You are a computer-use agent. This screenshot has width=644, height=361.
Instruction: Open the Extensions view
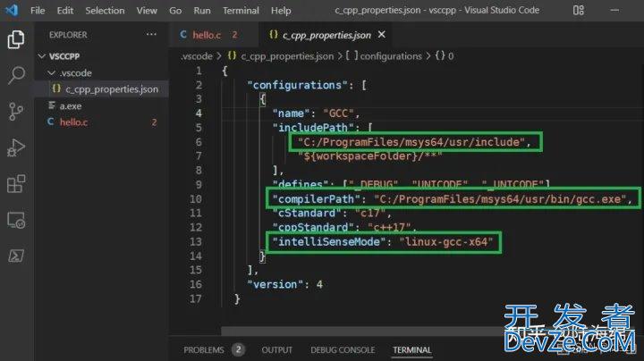[x=16, y=184]
